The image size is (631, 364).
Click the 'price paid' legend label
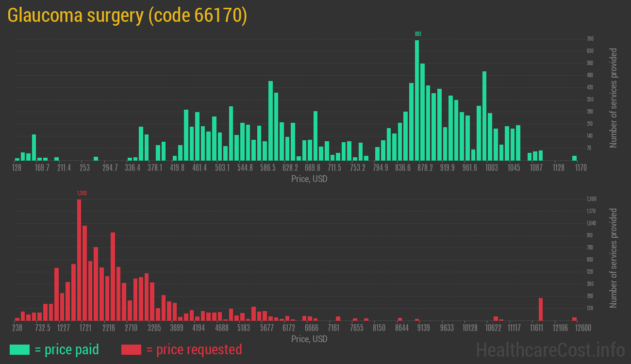click(x=67, y=349)
